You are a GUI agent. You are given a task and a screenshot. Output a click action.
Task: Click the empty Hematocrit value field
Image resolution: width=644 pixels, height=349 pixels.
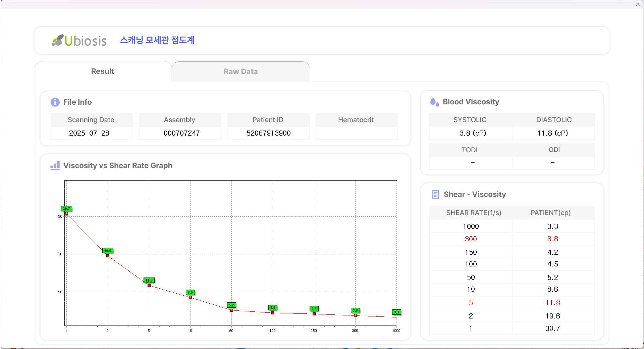point(357,133)
